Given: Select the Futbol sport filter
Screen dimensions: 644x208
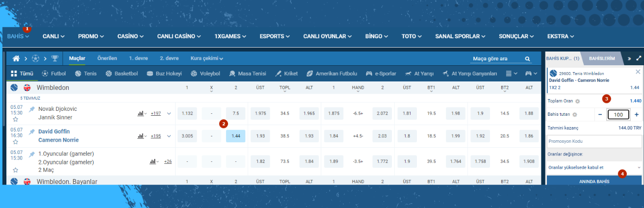Looking at the screenshot, I should (53, 74).
